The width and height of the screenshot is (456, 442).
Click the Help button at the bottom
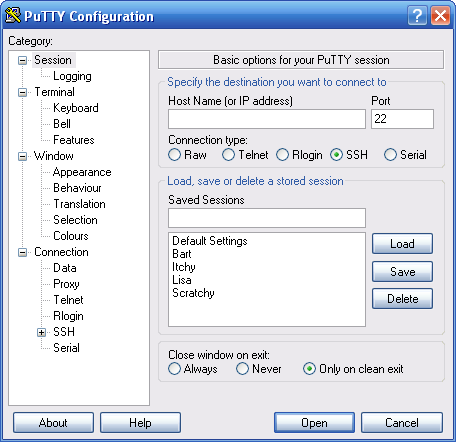pos(140,423)
